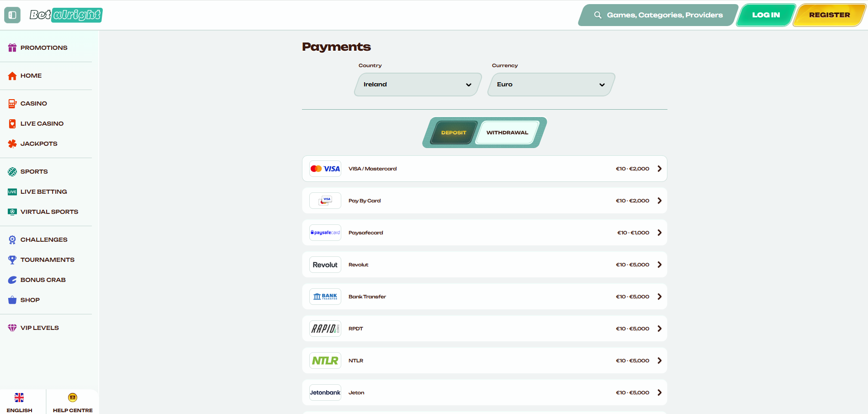Click the LOG IN button
The image size is (868, 414).
click(x=766, y=15)
